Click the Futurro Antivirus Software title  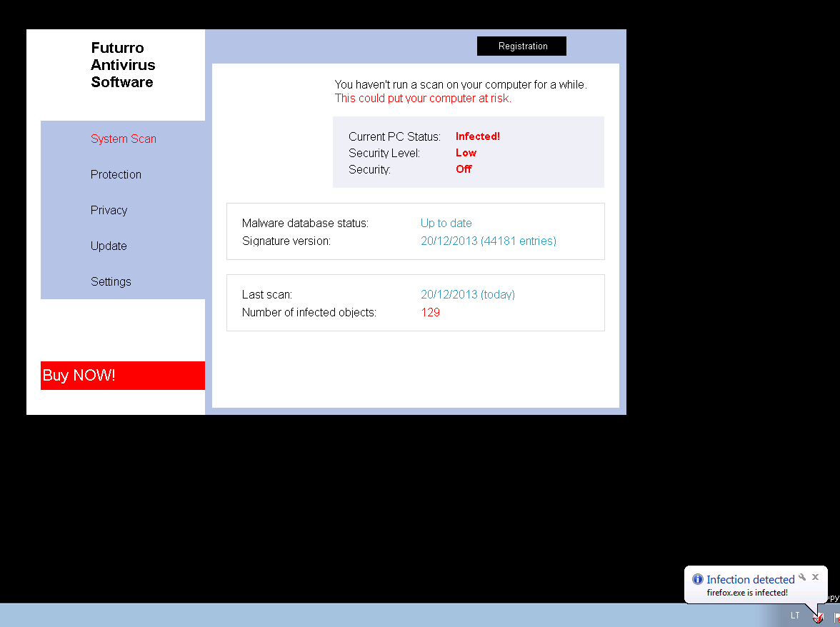[x=122, y=65]
